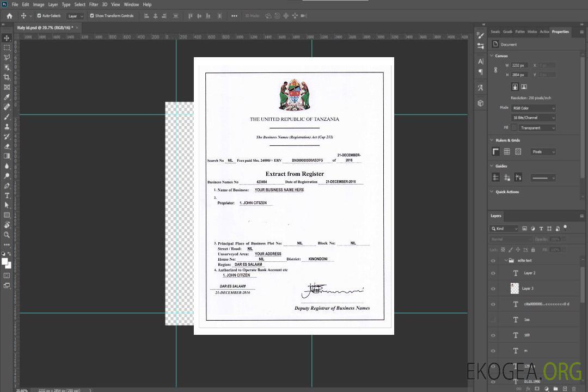
Task: Open the Image menu
Action: [39, 4]
